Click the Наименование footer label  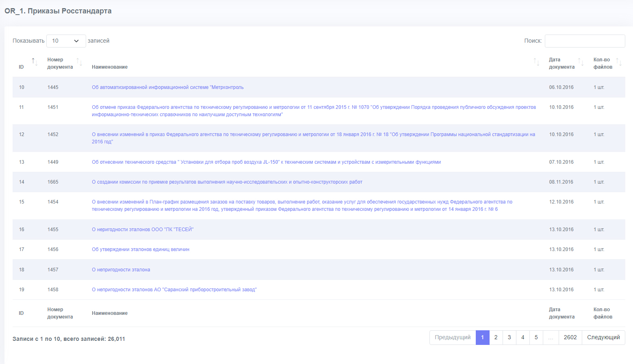pos(110,313)
